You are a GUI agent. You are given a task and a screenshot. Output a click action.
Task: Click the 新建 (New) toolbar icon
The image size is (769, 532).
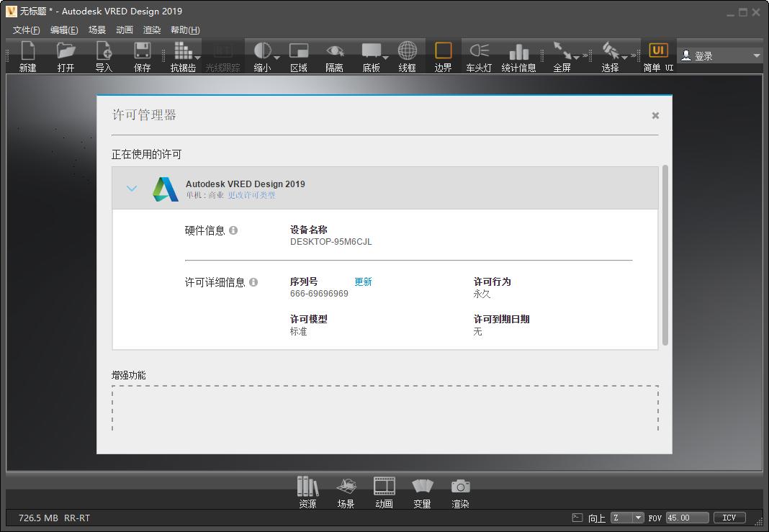pyautogui.click(x=28, y=50)
